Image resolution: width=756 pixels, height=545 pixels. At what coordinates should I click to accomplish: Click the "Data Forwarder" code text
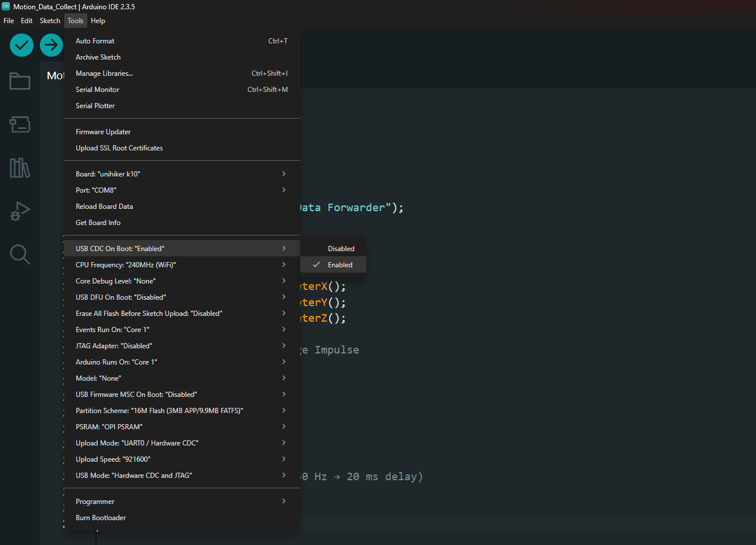tap(342, 207)
